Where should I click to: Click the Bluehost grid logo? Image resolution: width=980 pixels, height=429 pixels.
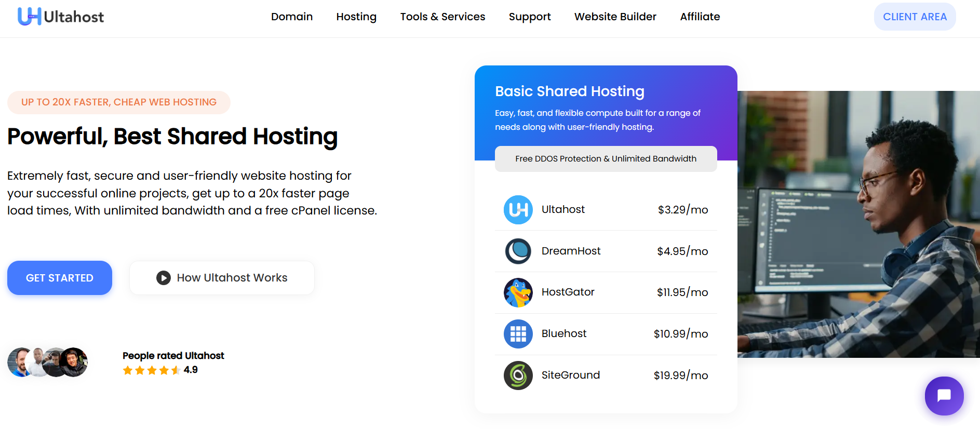[518, 334]
